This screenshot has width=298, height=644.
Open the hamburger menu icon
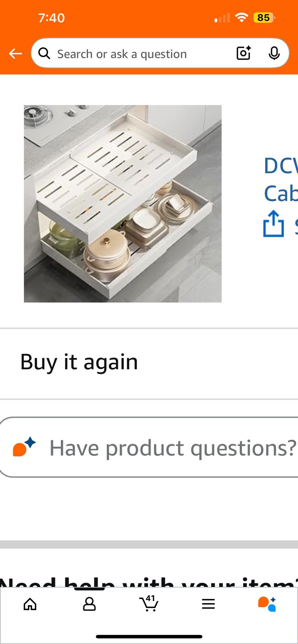208,604
